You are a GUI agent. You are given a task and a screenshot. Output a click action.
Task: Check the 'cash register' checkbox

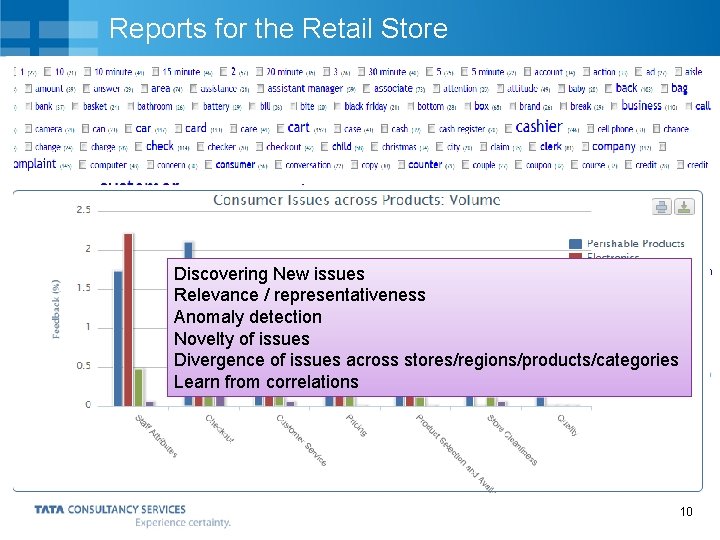[432, 129]
